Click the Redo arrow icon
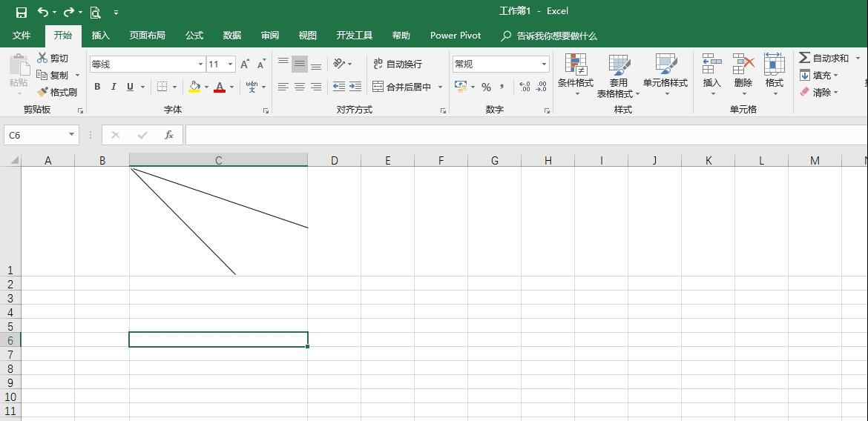Image resolution: width=868 pixels, height=421 pixels. 69,12
